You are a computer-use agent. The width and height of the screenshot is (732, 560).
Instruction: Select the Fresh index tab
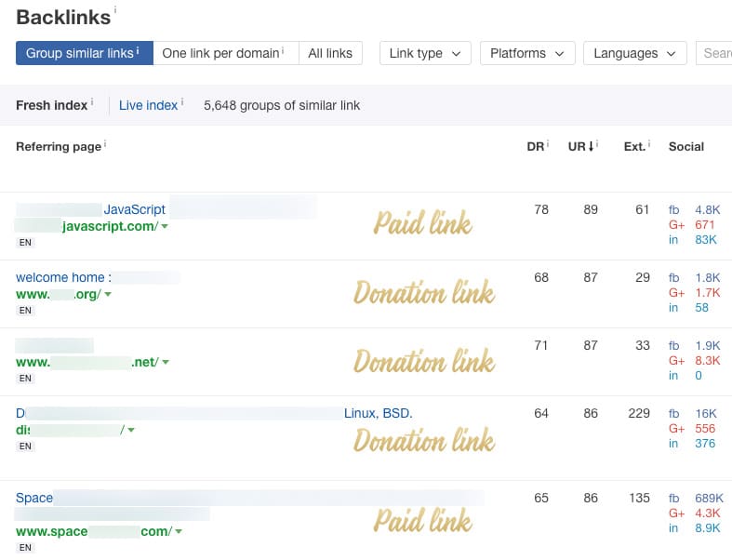tap(51, 105)
